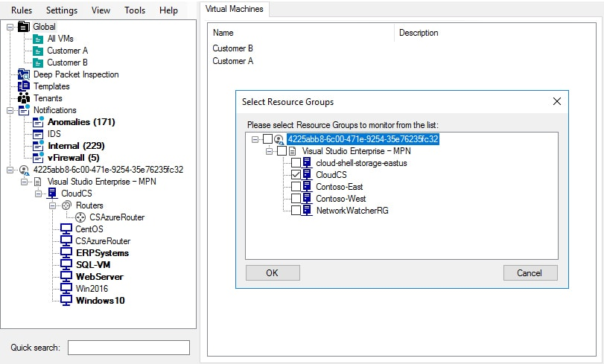Click the CSAzureRouter router icon under Routers

point(80,217)
